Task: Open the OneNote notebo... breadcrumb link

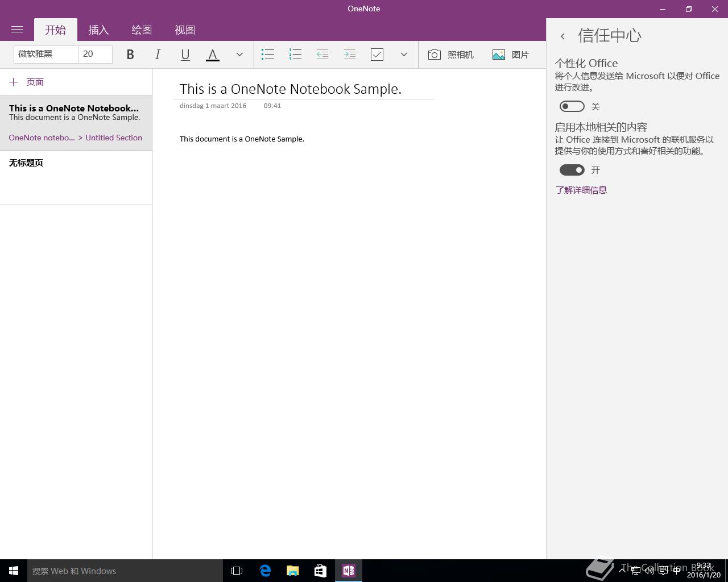Action: pos(42,138)
